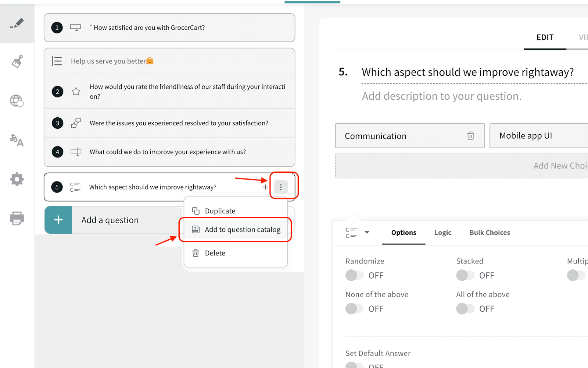Enable the All of the above toggle
The height and width of the screenshot is (368, 588).
[x=465, y=309]
